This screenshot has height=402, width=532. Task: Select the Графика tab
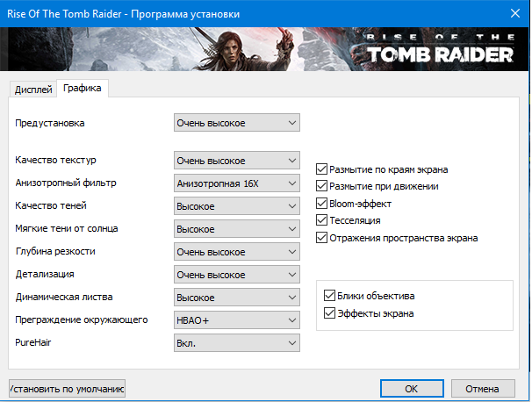[83, 88]
